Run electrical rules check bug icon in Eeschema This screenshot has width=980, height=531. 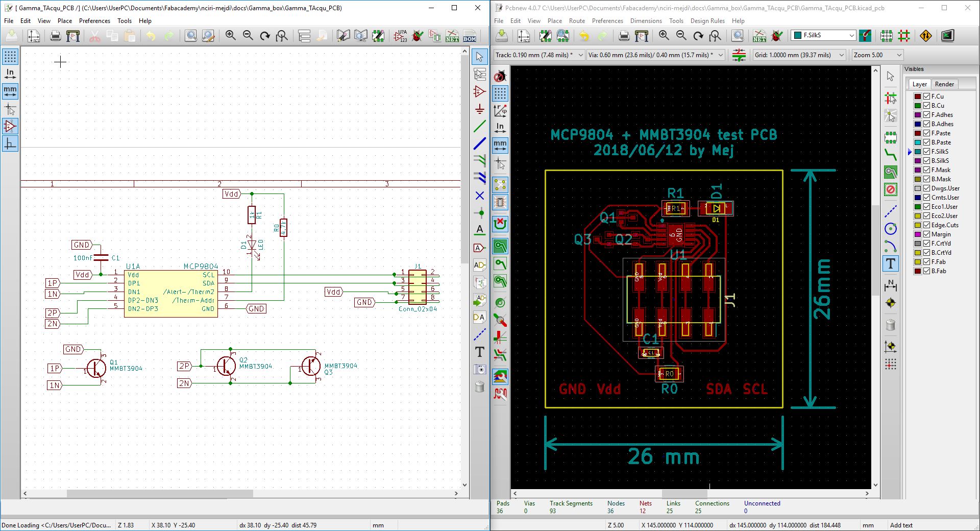(418, 36)
